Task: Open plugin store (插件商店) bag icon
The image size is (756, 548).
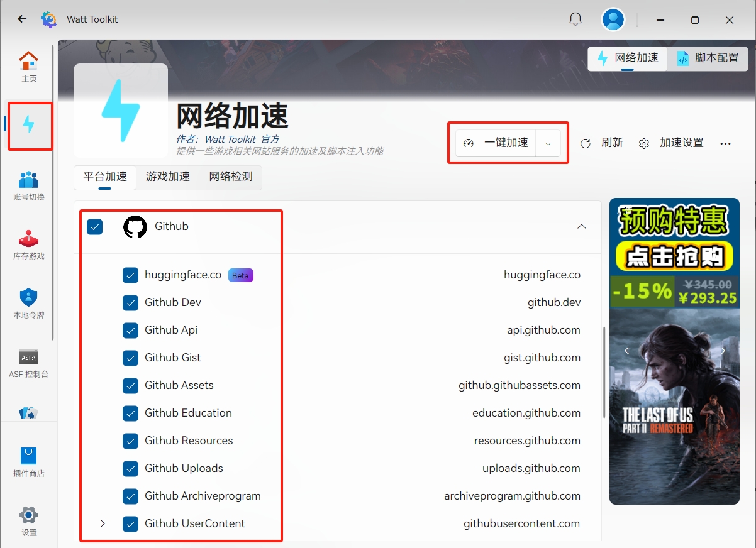Action: coord(29,461)
